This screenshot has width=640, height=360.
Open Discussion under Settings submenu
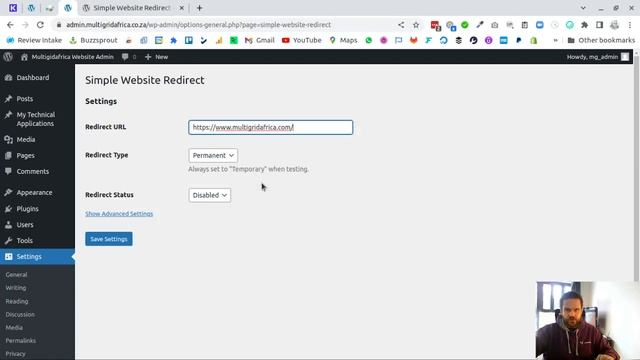click(x=20, y=315)
